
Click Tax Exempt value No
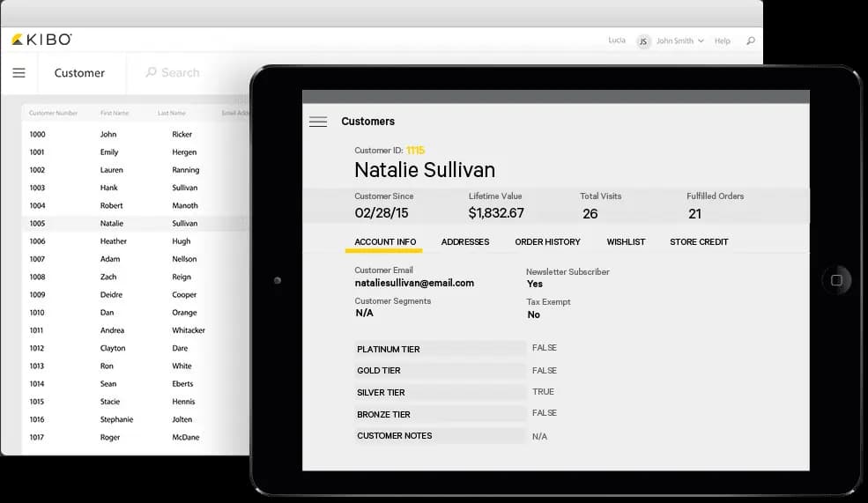point(534,314)
